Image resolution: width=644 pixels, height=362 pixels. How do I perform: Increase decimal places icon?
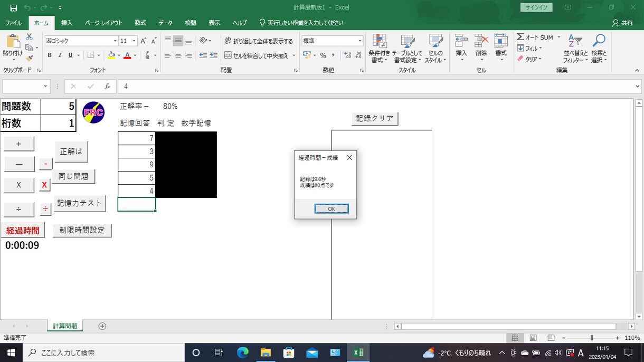[x=347, y=55]
